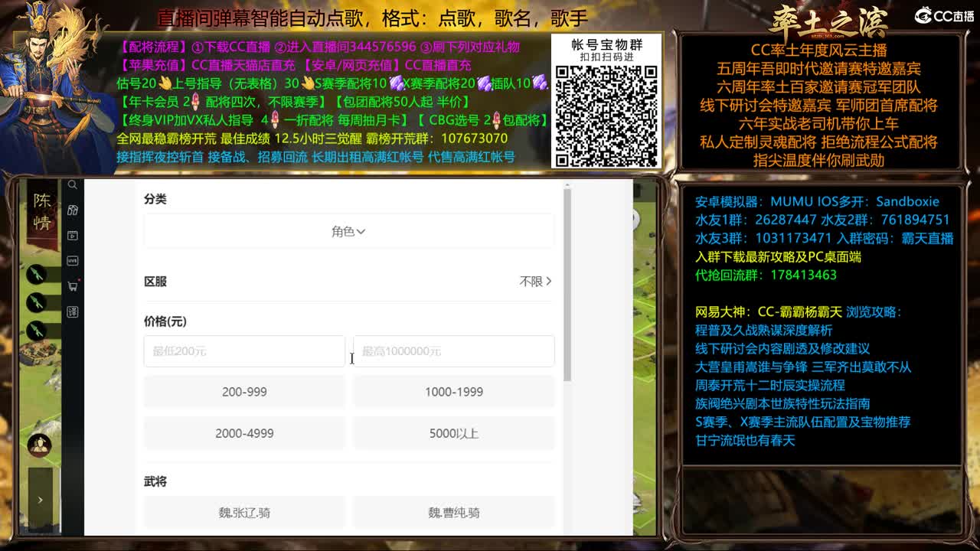Select the 2000-4999 price range
980x551 pixels.
coord(244,433)
